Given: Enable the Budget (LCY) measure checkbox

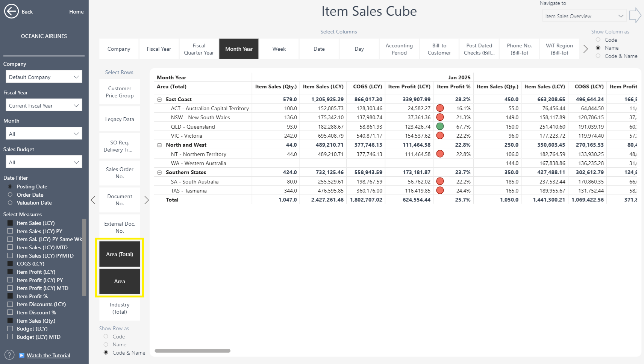Looking at the screenshot, I should pos(10,329).
